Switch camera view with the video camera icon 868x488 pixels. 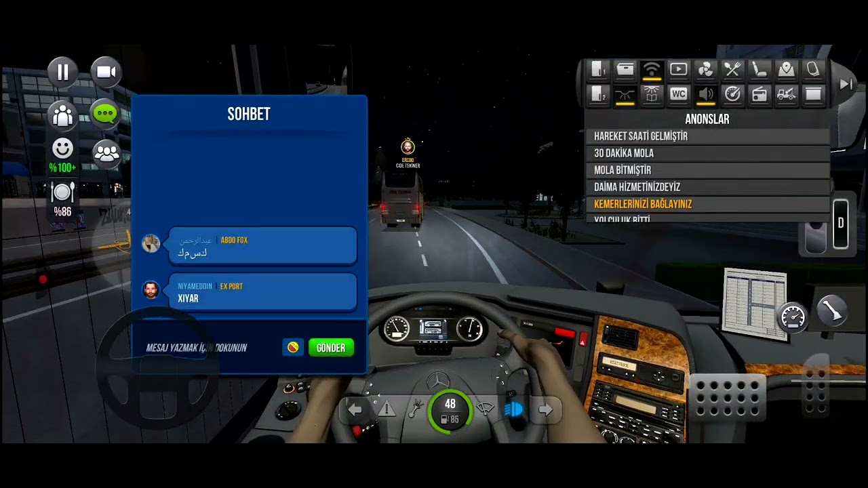point(106,72)
